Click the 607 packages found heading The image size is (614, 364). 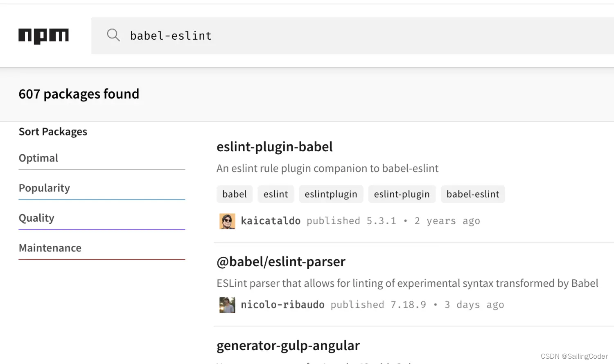pyautogui.click(x=79, y=94)
